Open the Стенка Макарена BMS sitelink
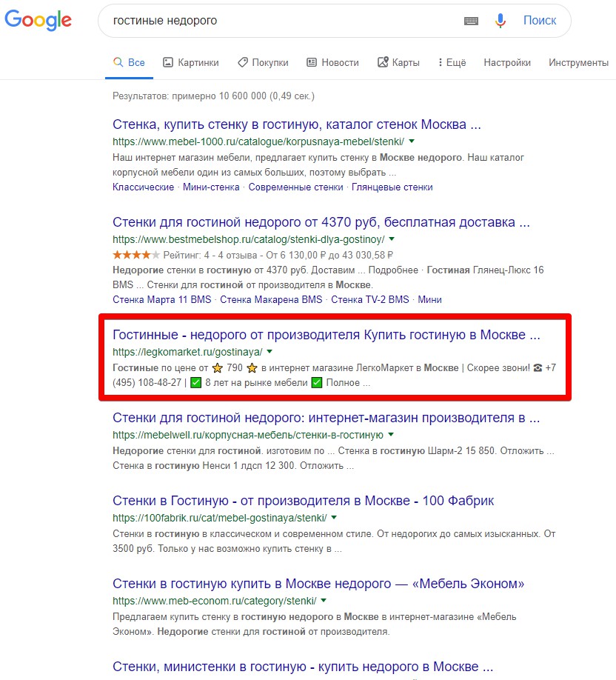 (x=271, y=299)
